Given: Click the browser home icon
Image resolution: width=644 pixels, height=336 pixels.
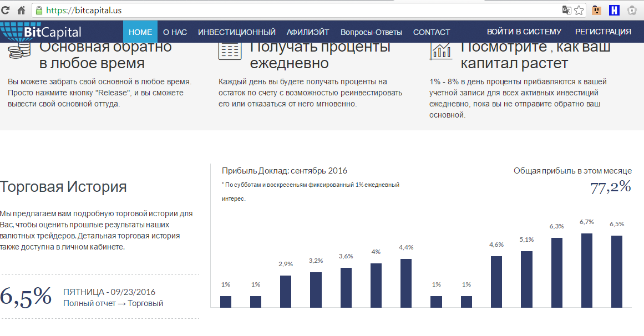Looking at the screenshot, I should (22, 10).
